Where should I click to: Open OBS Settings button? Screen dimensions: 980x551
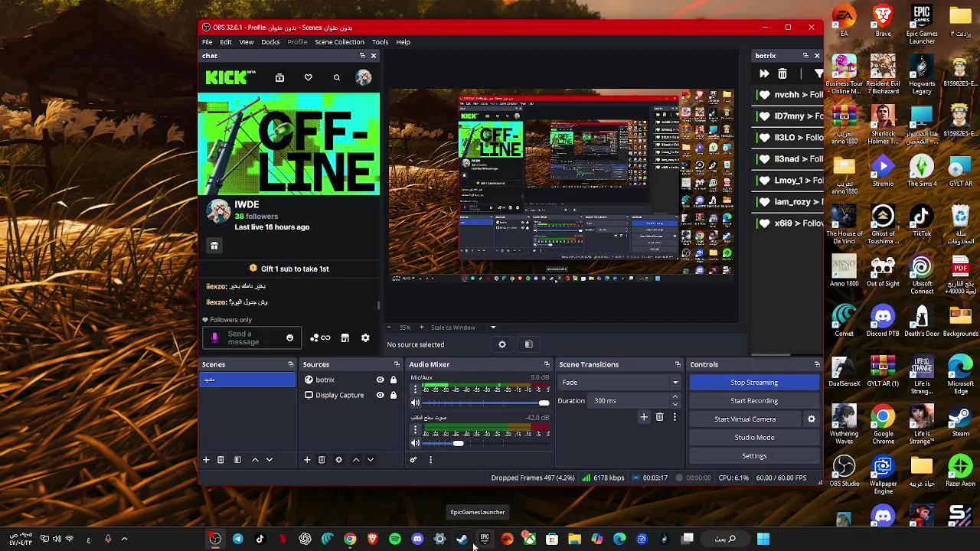(754, 456)
